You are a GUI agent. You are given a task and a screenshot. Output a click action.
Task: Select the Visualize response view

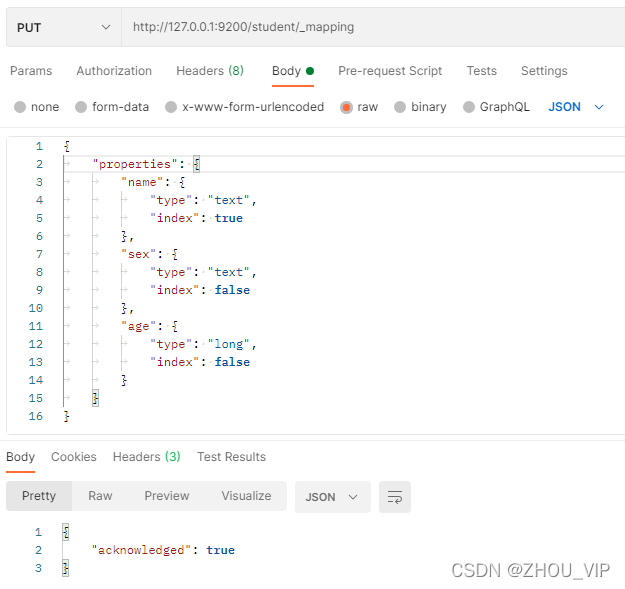[x=246, y=496]
